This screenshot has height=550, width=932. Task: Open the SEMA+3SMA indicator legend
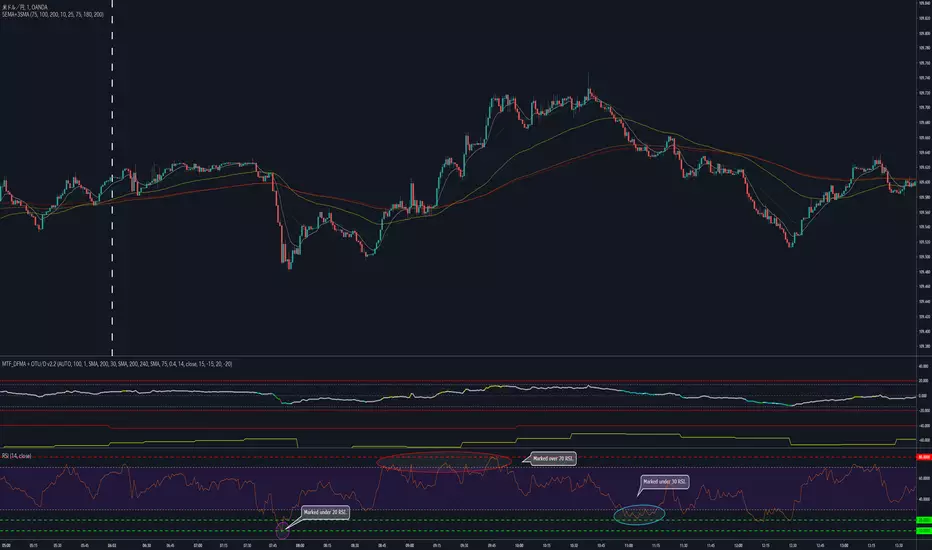53,14
